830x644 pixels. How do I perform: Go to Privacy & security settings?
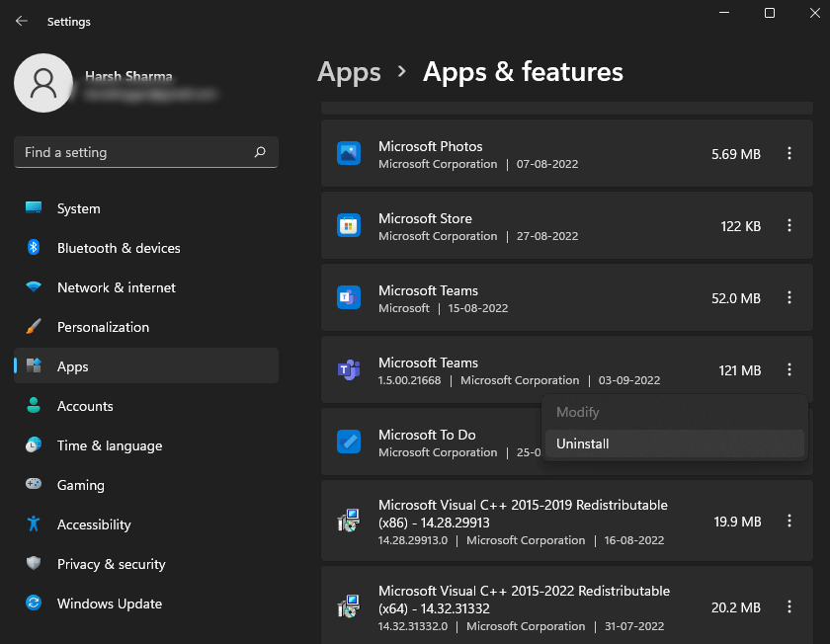click(x=111, y=564)
